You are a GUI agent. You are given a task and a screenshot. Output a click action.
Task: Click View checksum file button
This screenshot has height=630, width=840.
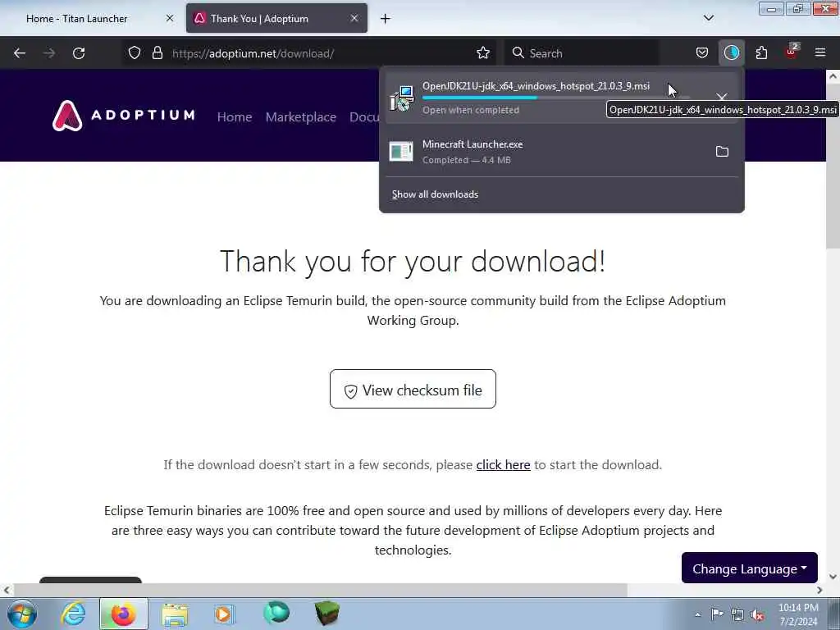[x=413, y=389]
